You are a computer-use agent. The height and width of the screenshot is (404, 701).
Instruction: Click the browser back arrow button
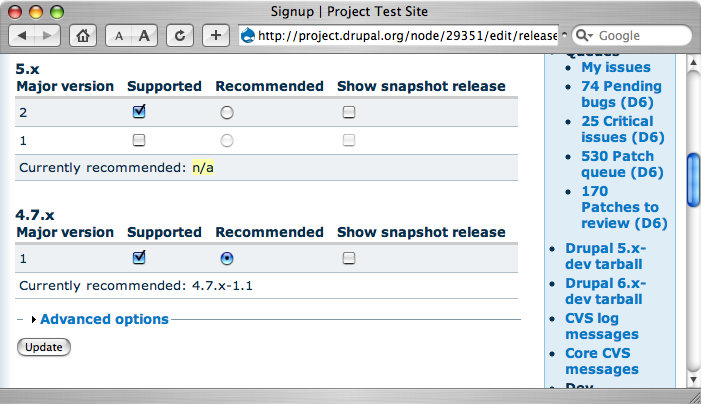(23, 35)
